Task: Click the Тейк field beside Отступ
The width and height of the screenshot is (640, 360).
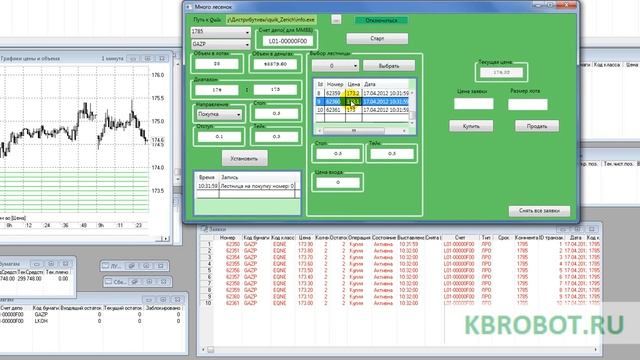Action: click(x=276, y=136)
